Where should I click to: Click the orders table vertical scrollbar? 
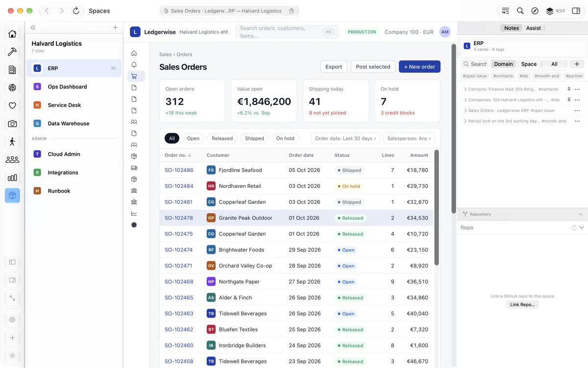pos(437,207)
